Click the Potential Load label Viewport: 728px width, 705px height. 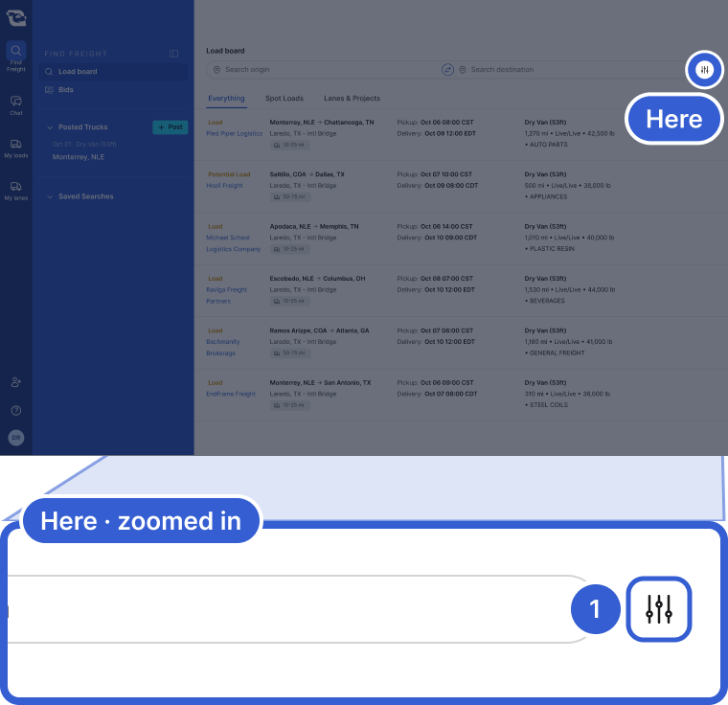[x=229, y=174]
